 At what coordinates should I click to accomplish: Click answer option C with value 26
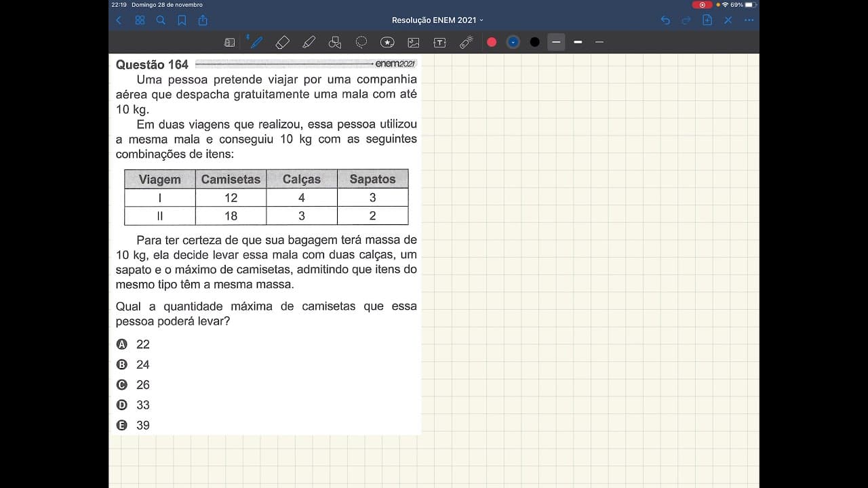(133, 385)
